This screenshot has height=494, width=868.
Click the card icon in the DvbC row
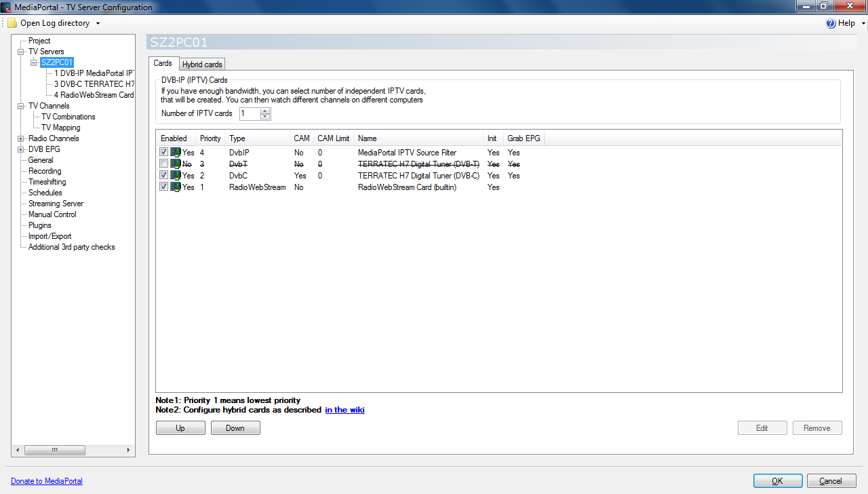[176, 176]
